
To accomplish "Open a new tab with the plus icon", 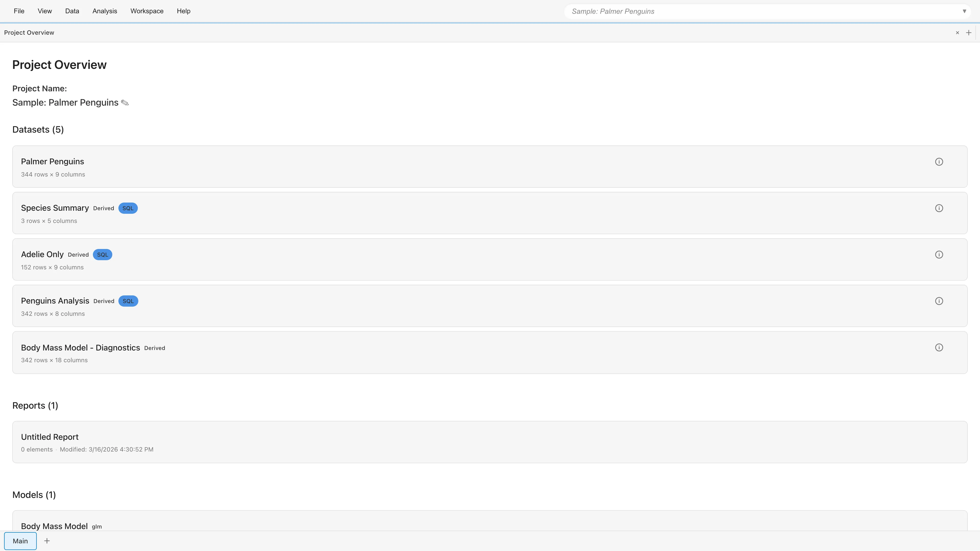I will (x=969, y=32).
